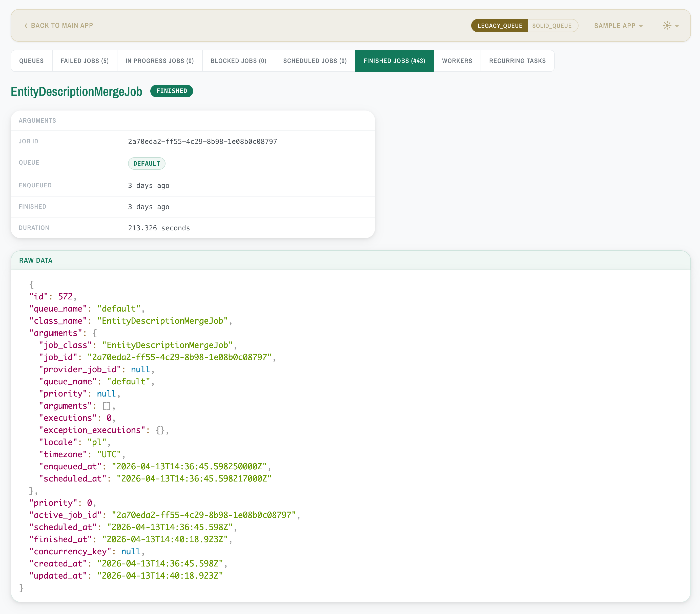Open the Blocked Jobs (0) tab
700x614 pixels.
(238, 61)
